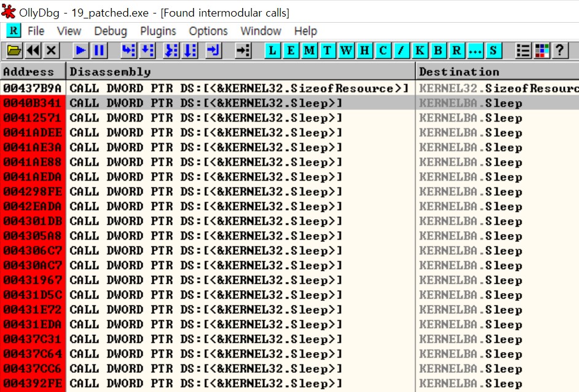Screen dimensions: 579x392
Task: Open the Plugins menu
Action: point(158,31)
